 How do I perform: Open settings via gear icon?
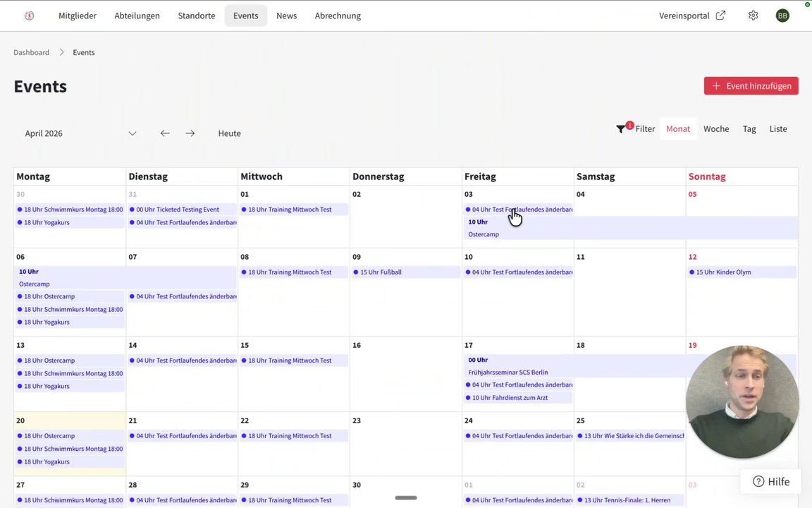[x=753, y=16]
